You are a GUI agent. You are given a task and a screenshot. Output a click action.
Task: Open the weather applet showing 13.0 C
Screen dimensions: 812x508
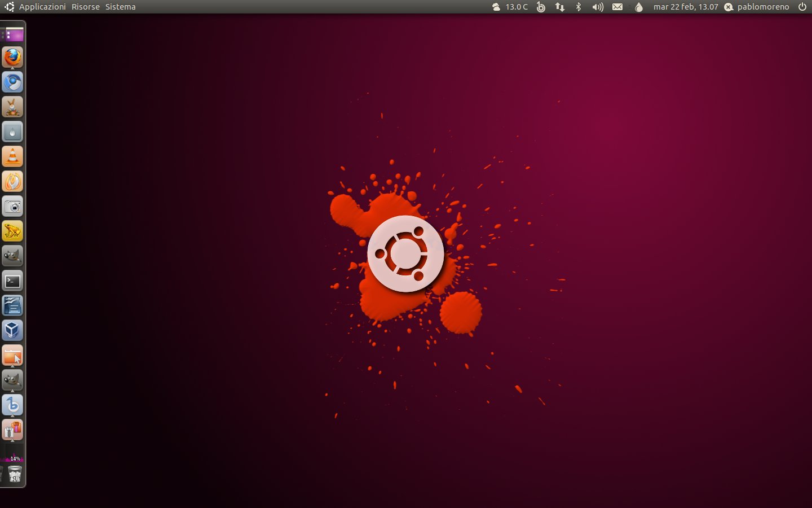pyautogui.click(x=510, y=7)
